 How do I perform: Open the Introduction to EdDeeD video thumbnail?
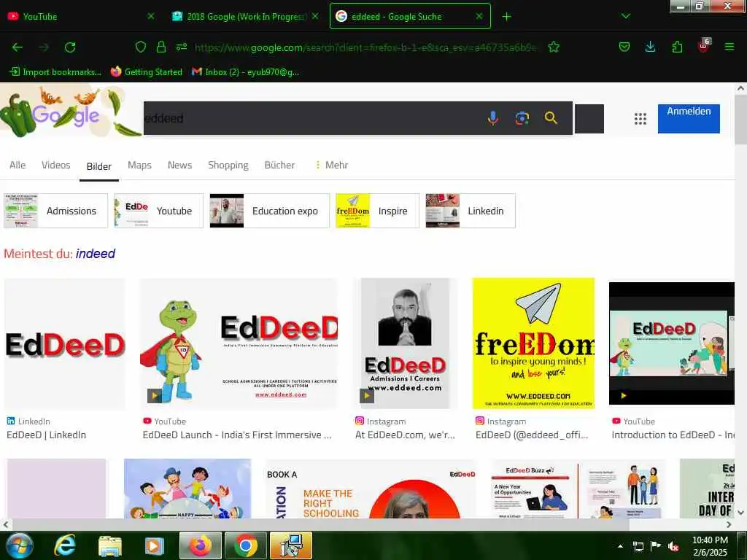point(672,343)
